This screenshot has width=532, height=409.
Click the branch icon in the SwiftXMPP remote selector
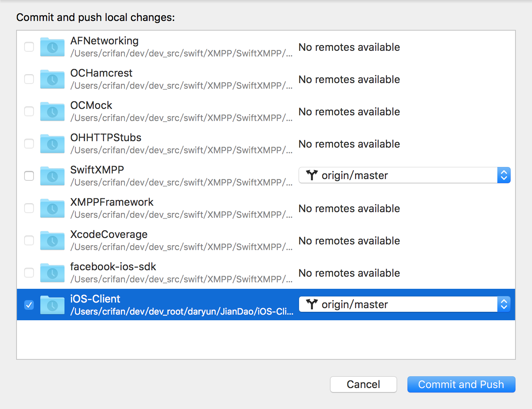312,175
